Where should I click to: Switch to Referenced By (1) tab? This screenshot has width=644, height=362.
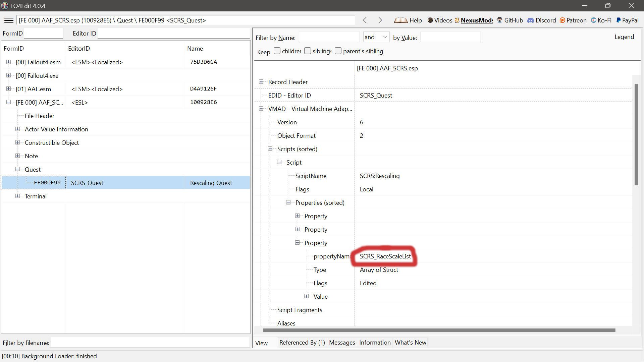302,343
